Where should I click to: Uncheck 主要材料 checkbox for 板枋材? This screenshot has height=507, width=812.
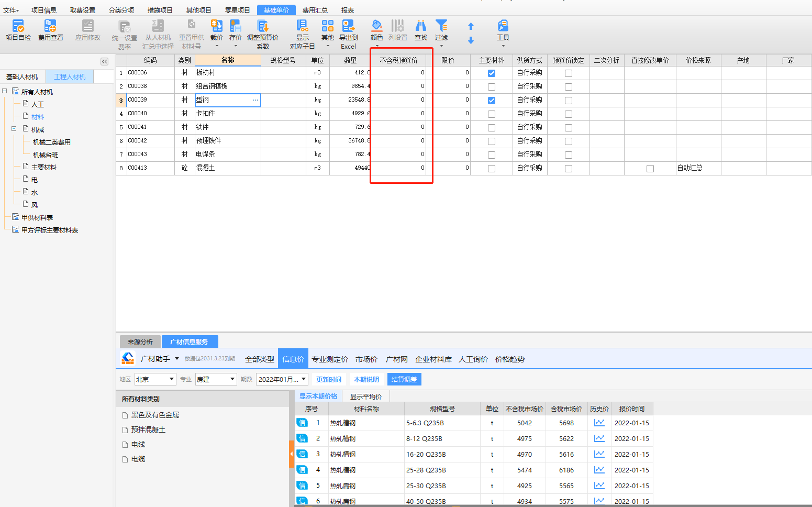pos(491,73)
